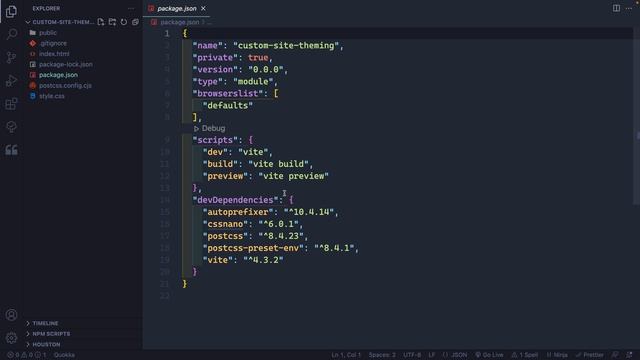Open package-lock.json from explorer
The height and width of the screenshot is (360, 640).
click(x=65, y=64)
